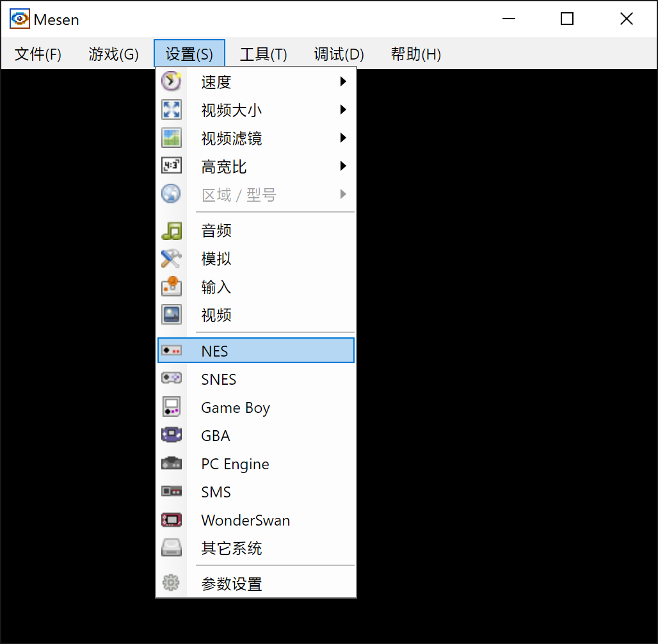Viewport: 658px width, 644px height.
Task: Select the NES settings entry
Action: point(255,351)
